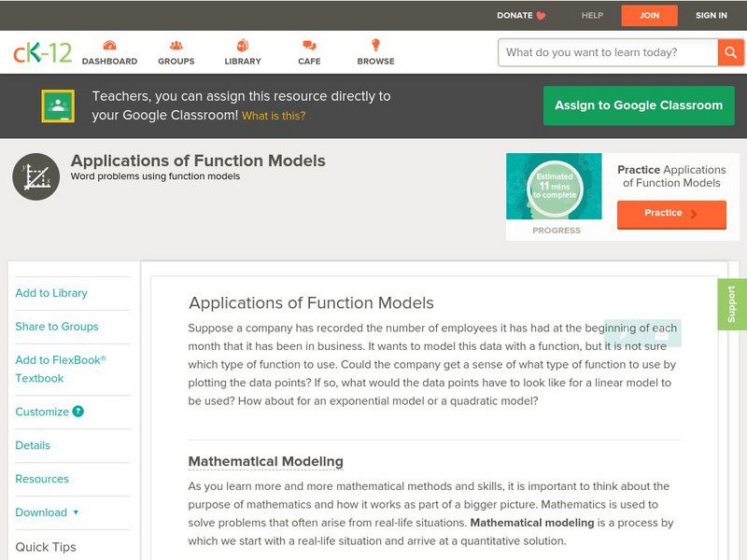Open the Cafe chat icon
This screenshot has height=560, width=747.
point(309,46)
